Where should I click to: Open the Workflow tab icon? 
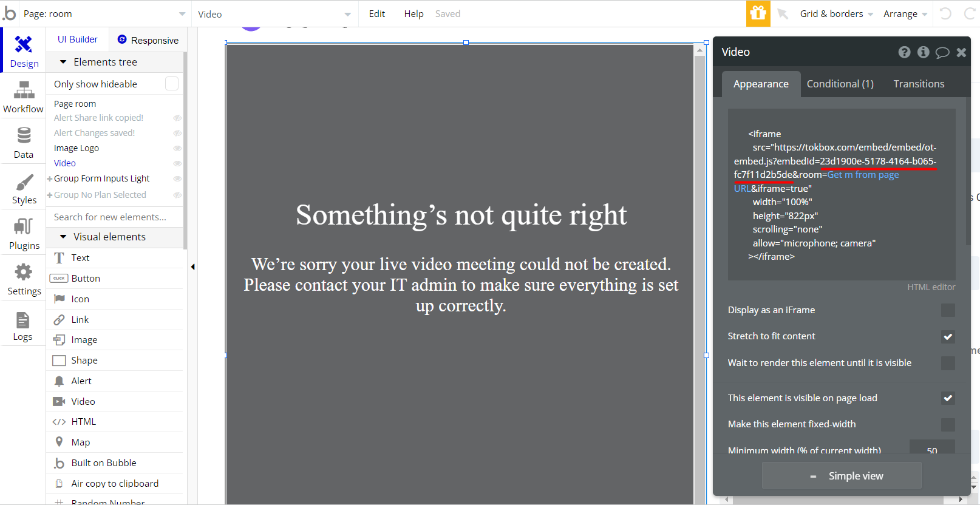24,92
